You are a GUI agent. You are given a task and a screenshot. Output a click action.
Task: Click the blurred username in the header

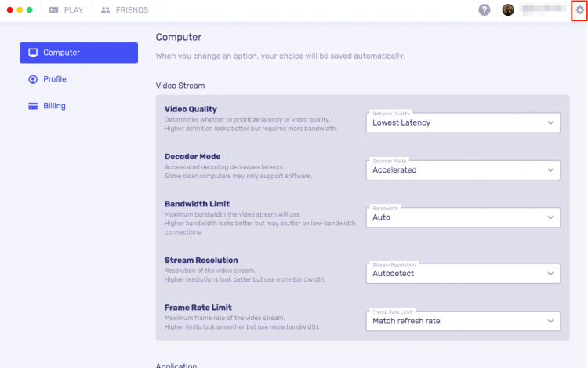pos(543,10)
